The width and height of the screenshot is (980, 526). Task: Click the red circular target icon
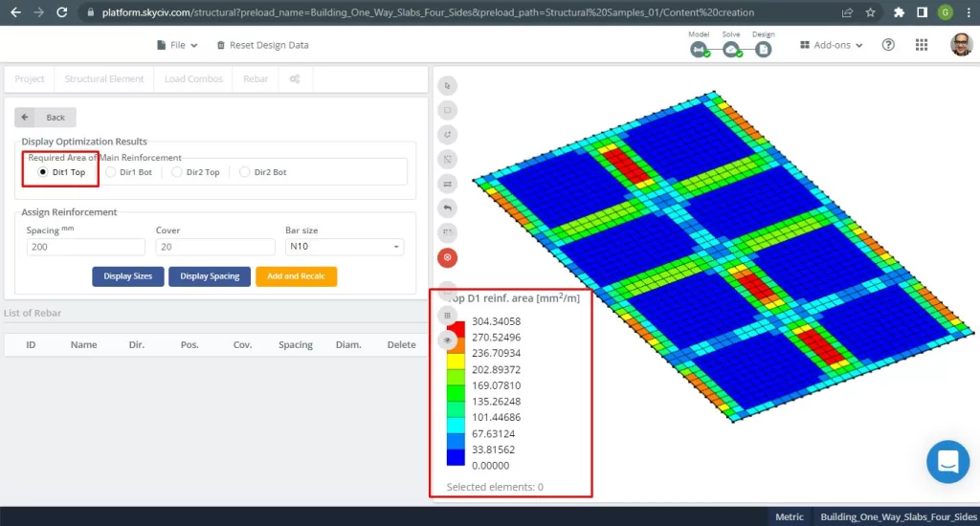tap(448, 257)
